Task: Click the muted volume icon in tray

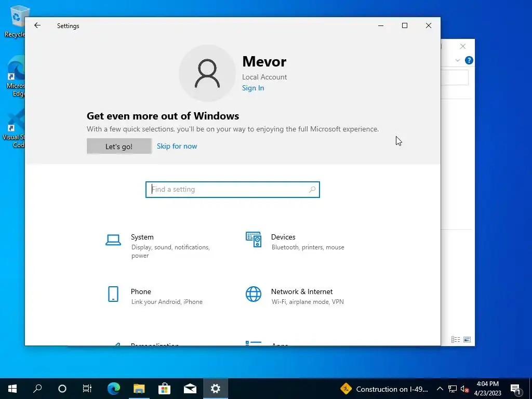Action: 465,389
